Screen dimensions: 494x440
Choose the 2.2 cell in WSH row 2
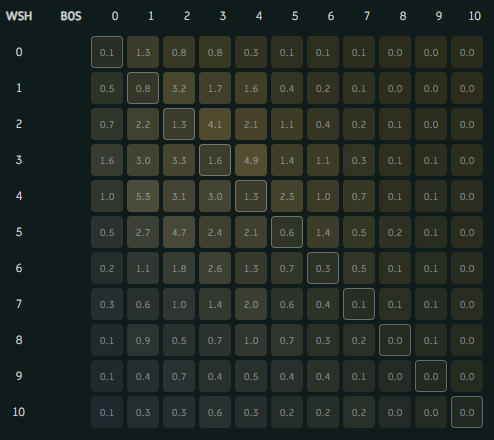click(143, 124)
